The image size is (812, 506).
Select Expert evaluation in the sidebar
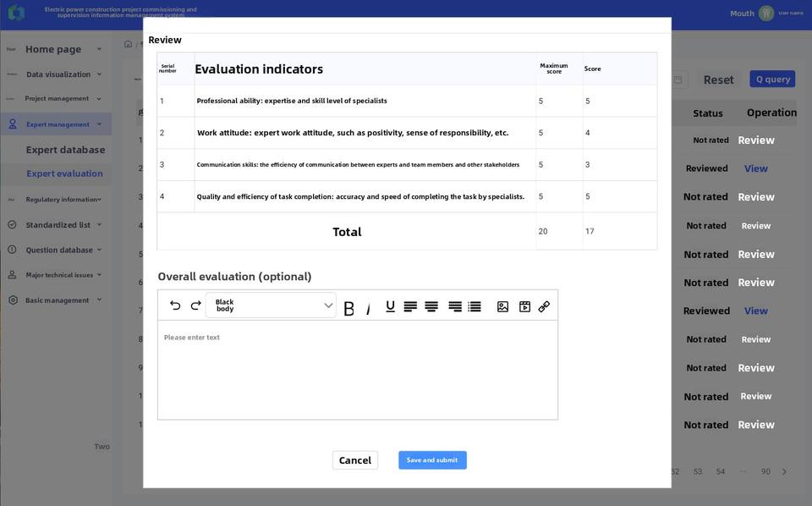pos(64,173)
